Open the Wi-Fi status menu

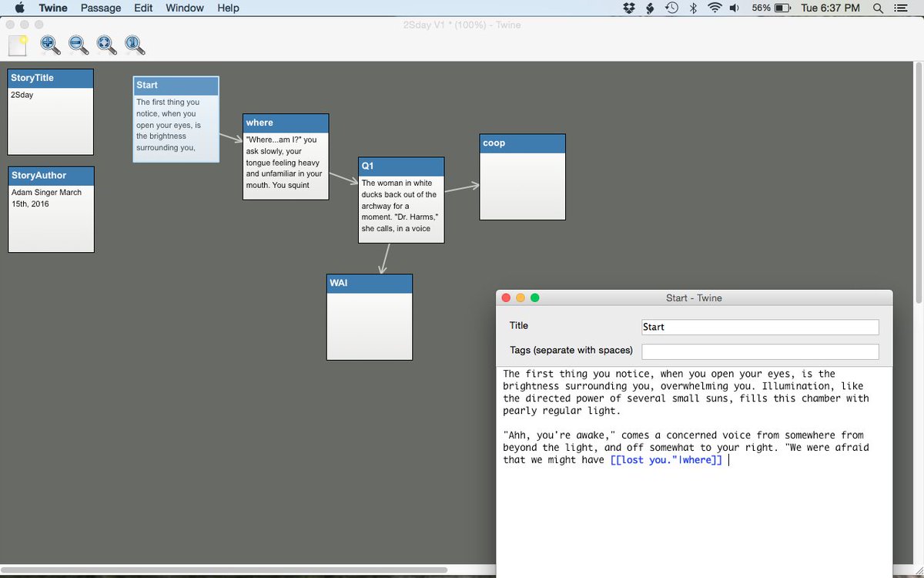coord(715,8)
